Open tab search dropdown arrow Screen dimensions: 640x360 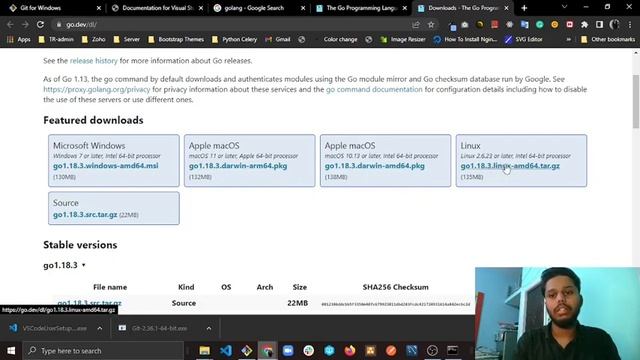(x=564, y=7)
